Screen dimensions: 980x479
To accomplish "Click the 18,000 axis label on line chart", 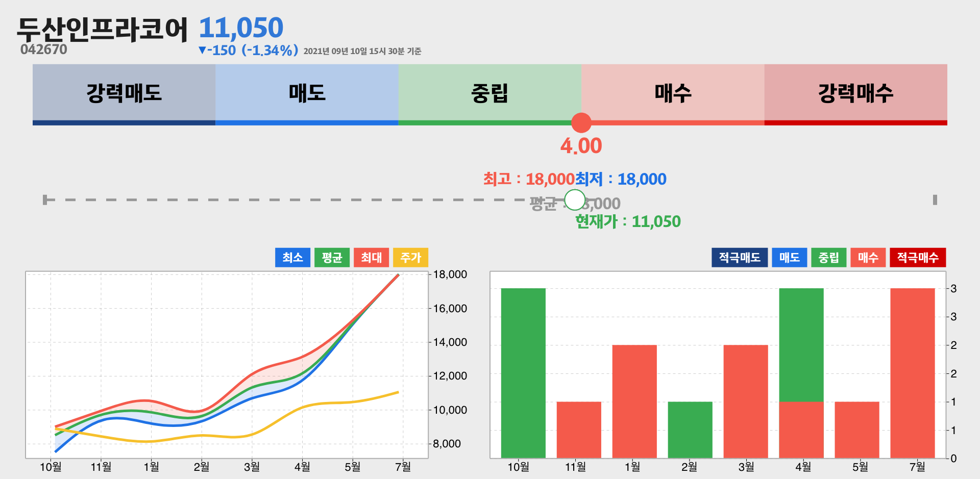I will click(x=450, y=274).
